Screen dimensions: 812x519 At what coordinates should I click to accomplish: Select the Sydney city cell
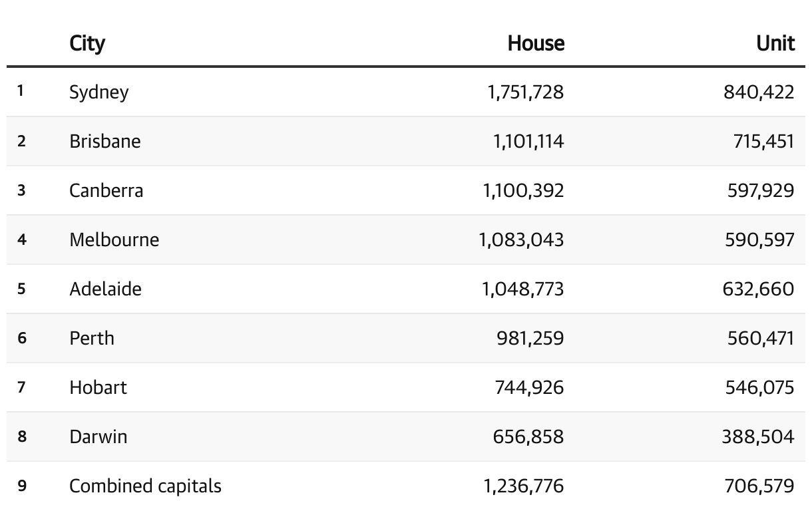99,92
